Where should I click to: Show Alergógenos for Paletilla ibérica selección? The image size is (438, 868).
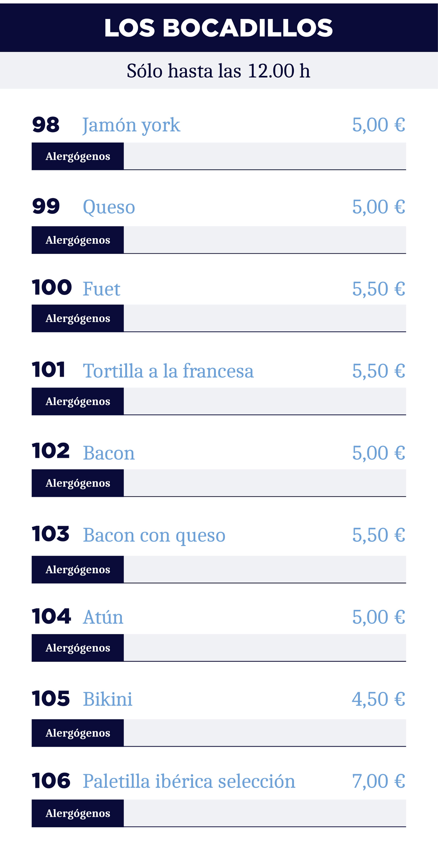coord(77,813)
